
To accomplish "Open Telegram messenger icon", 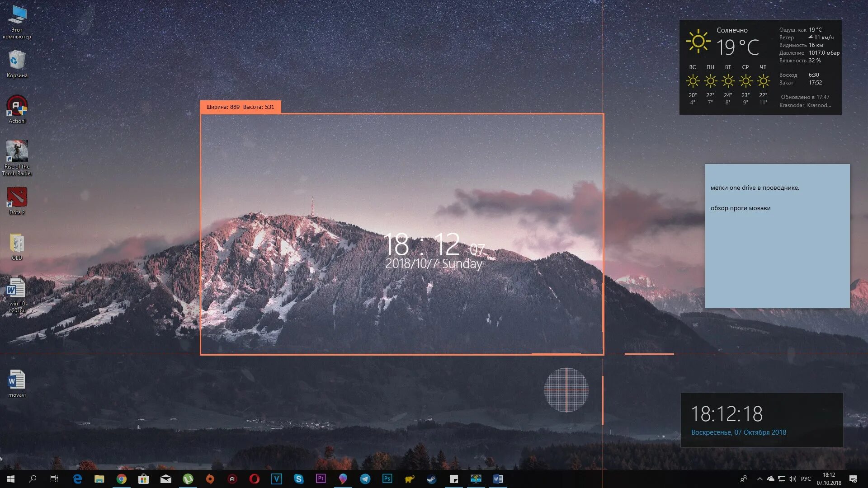I will (x=365, y=479).
